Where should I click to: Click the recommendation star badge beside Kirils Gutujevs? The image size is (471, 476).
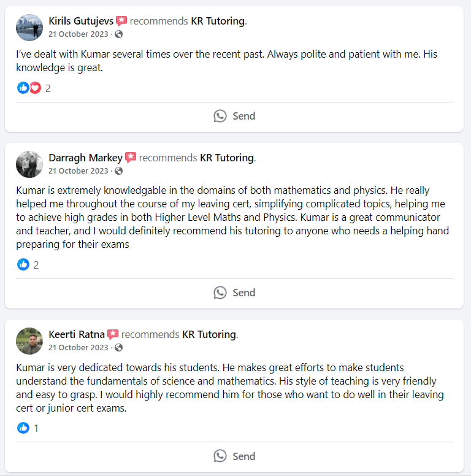tap(121, 21)
